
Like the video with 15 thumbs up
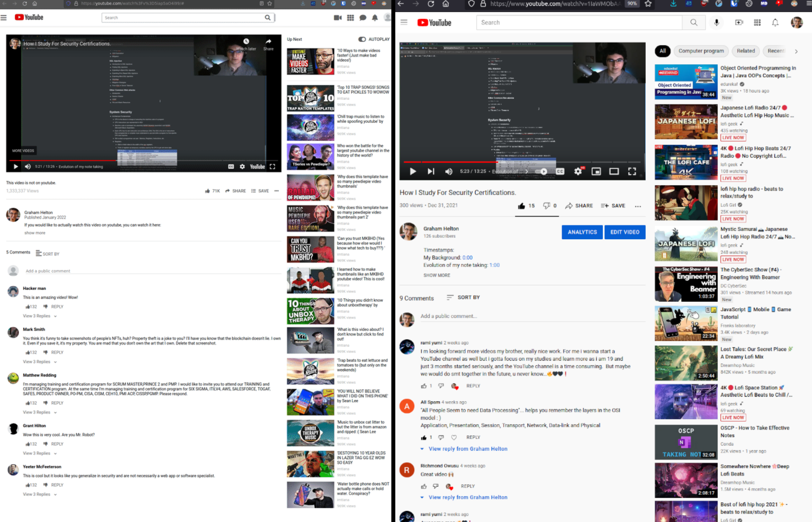point(521,206)
